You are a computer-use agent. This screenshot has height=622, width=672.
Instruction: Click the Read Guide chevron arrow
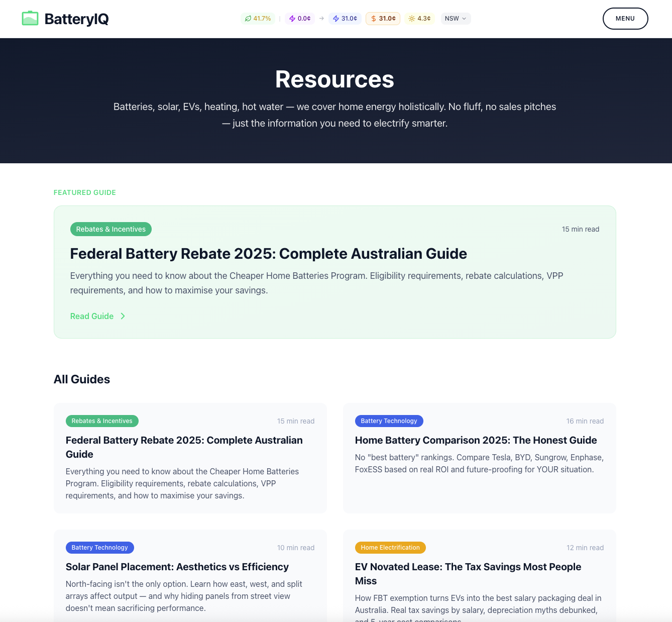[x=123, y=316]
